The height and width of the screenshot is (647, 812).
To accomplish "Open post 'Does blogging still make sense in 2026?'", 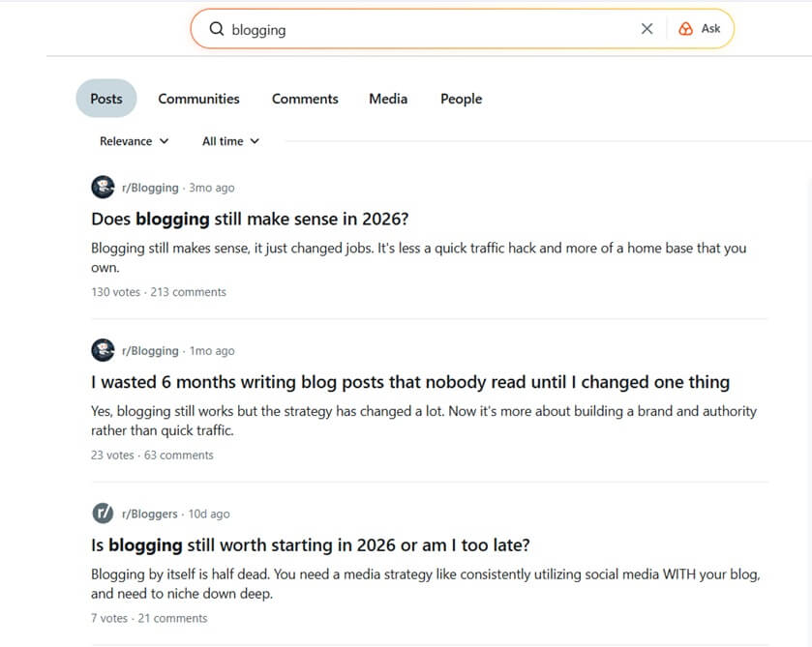I will pyautogui.click(x=250, y=219).
